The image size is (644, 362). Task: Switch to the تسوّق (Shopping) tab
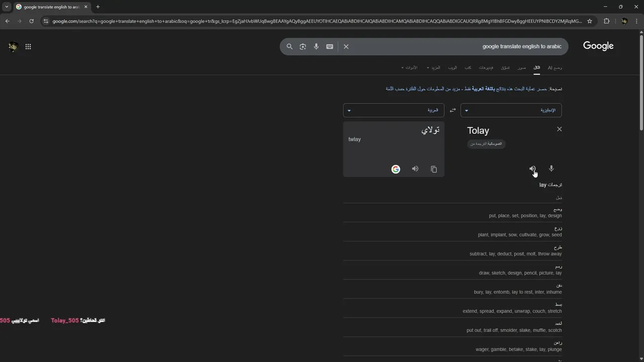(x=505, y=67)
